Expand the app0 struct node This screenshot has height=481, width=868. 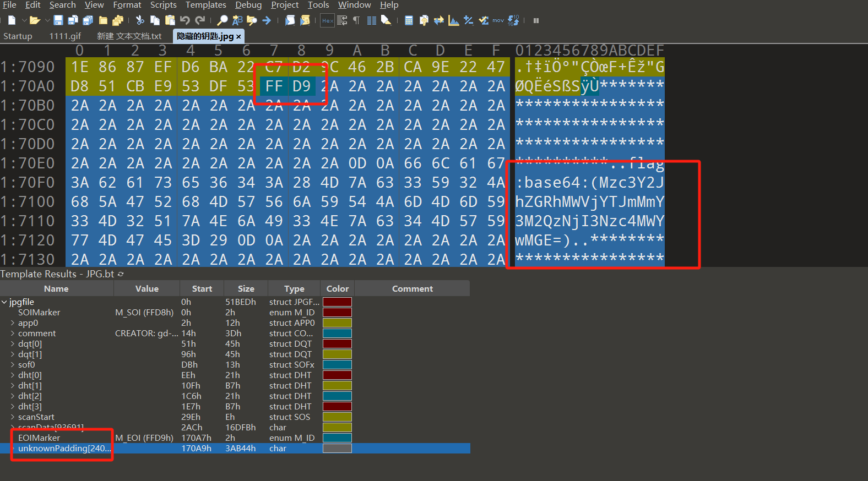tap(13, 323)
